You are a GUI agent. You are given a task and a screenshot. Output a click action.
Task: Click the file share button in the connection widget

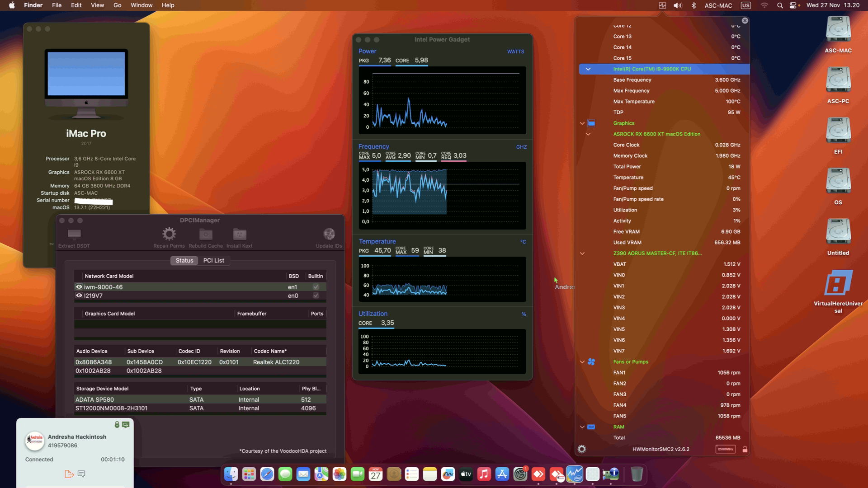point(69,474)
